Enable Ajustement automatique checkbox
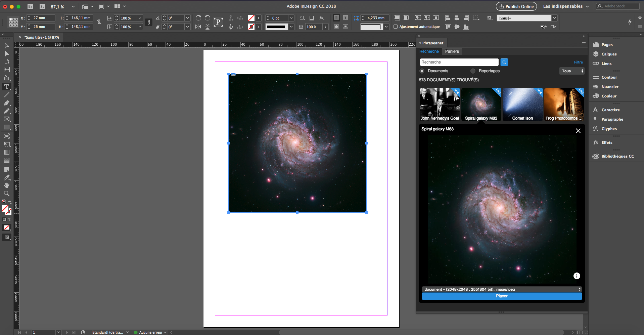 pyautogui.click(x=396, y=27)
